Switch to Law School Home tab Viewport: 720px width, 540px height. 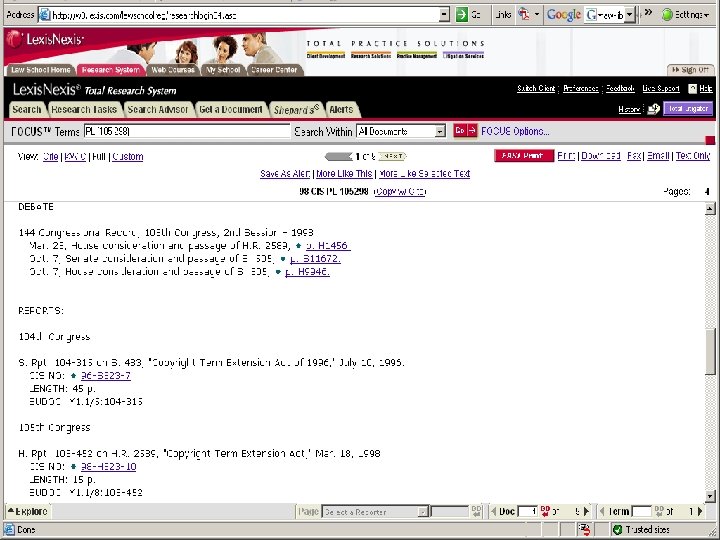(40, 70)
